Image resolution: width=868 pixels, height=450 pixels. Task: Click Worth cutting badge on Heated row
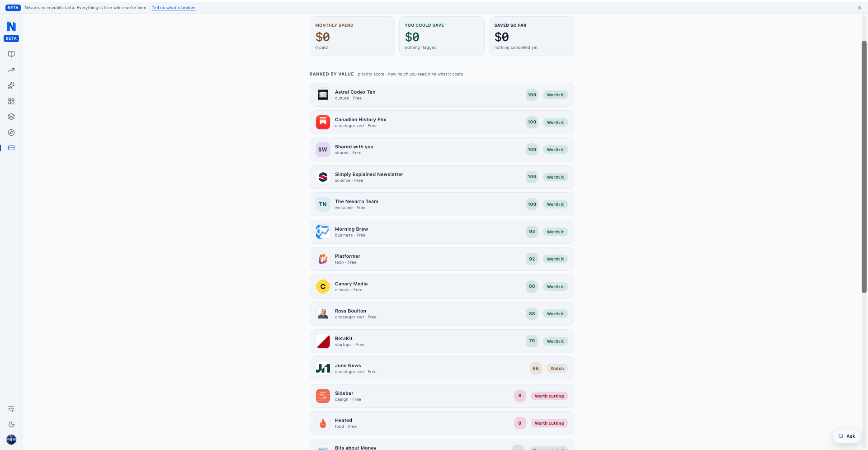(549, 423)
